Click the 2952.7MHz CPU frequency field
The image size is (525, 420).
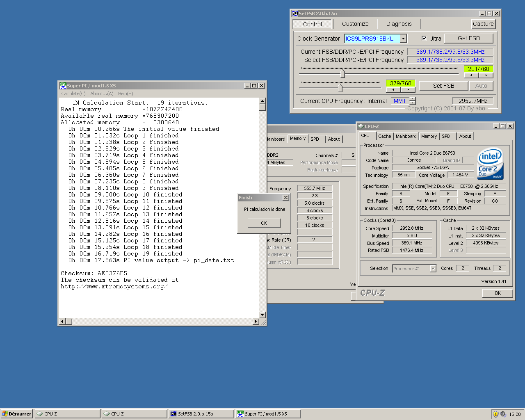pos(472,101)
